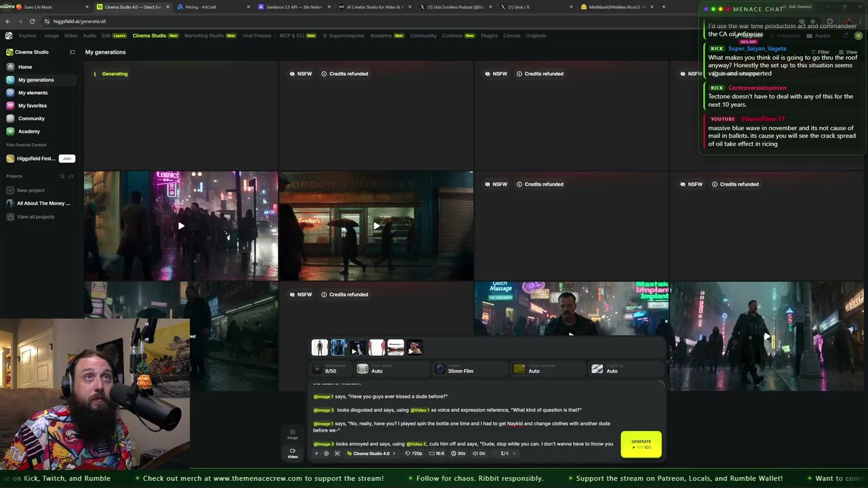868x488 pixels.
Task: Play the Gordon's Robotics video thumbnail
Action: pos(376,226)
